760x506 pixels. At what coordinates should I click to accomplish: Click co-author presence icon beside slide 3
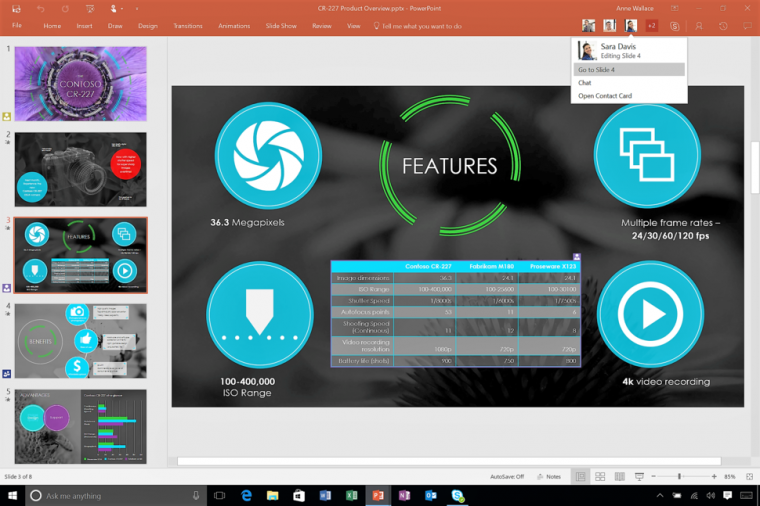pyautogui.click(x=7, y=288)
